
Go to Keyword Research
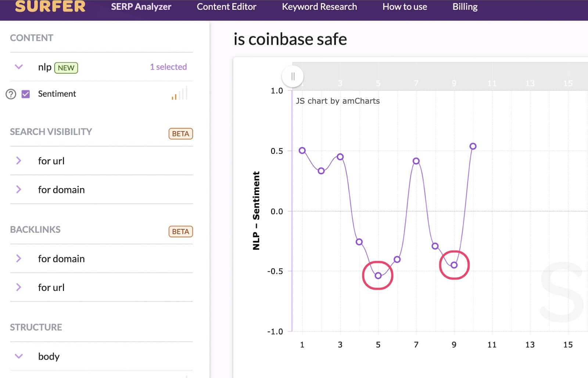point(319,7)
